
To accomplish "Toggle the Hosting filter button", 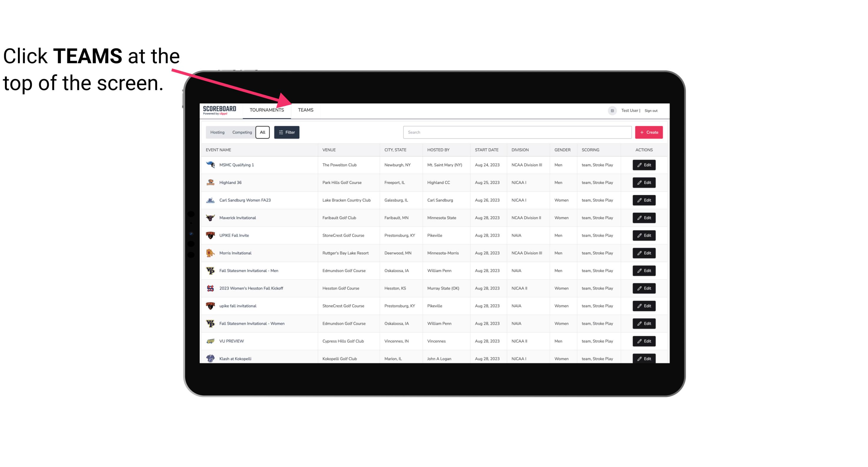I will coord(217,132).
